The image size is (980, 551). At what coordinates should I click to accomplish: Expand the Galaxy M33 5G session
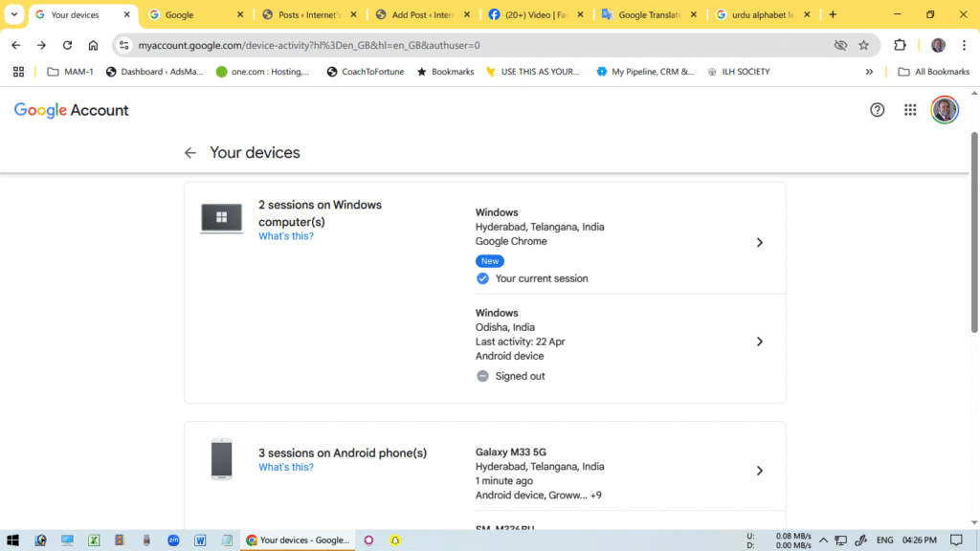pyautogui.click(x=759, y=471)
